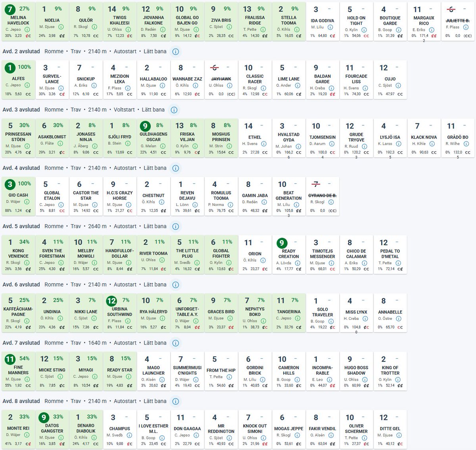Click the 'Avd. 8 avslutad' heading

pyautogui.click(x=21, y=402)
